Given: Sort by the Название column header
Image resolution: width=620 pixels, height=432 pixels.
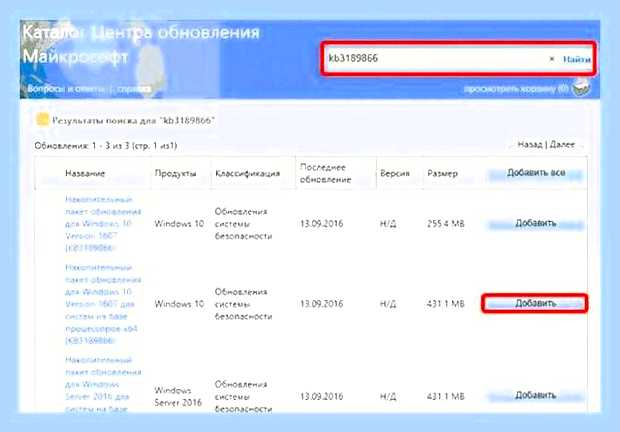Looking at the screenshot, I should pyautogui.click(x=85, y=174).
